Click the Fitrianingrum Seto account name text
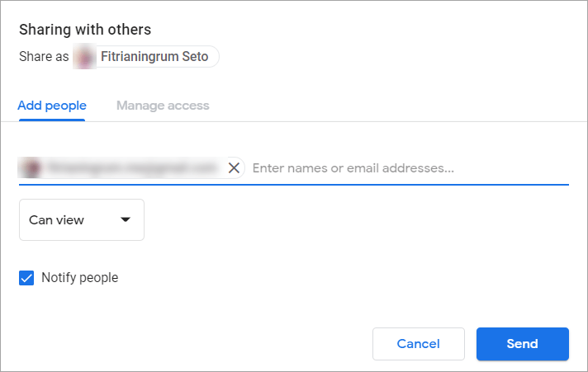 click(154, 57)
